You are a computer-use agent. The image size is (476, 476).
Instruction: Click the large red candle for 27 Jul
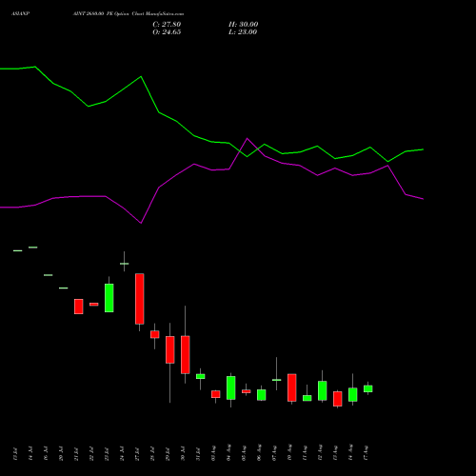(140, 299)
